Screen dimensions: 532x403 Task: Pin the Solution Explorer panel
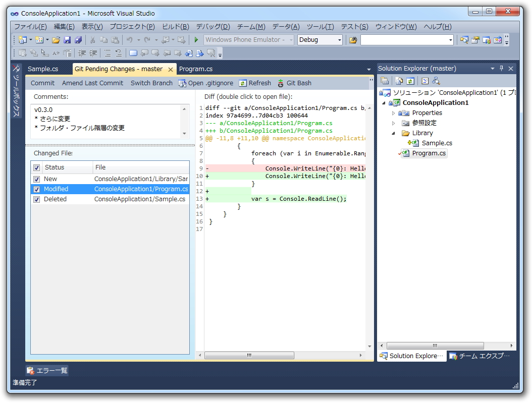point(501,69)
